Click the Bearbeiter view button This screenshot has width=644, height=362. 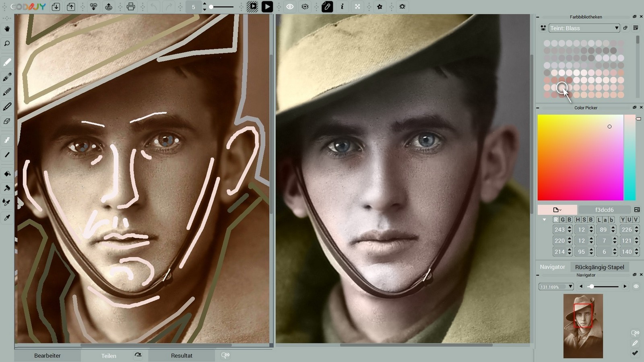[x=47, y=356]
